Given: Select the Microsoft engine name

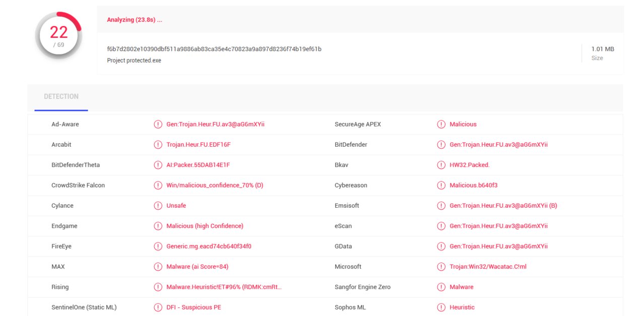Looking at the screenshot, I should (348, 267).
